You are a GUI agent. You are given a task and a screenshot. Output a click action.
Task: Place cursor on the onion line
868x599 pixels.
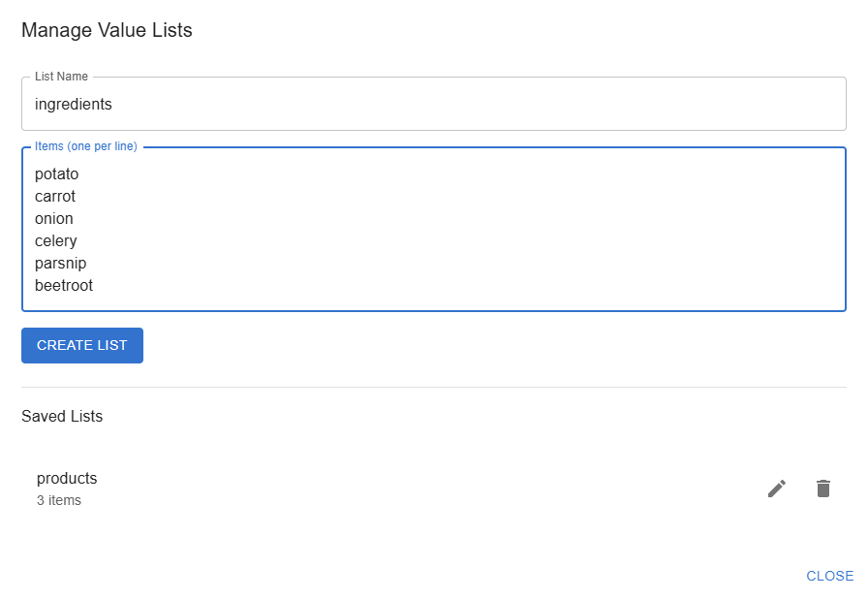pyautogui.click(x=53, y=219)
